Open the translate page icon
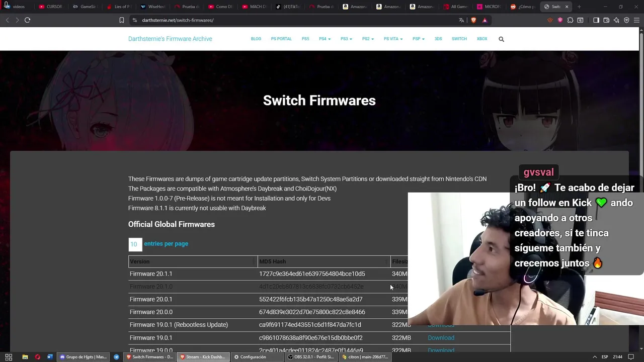The image size is (644, 362). coord(461,20)
